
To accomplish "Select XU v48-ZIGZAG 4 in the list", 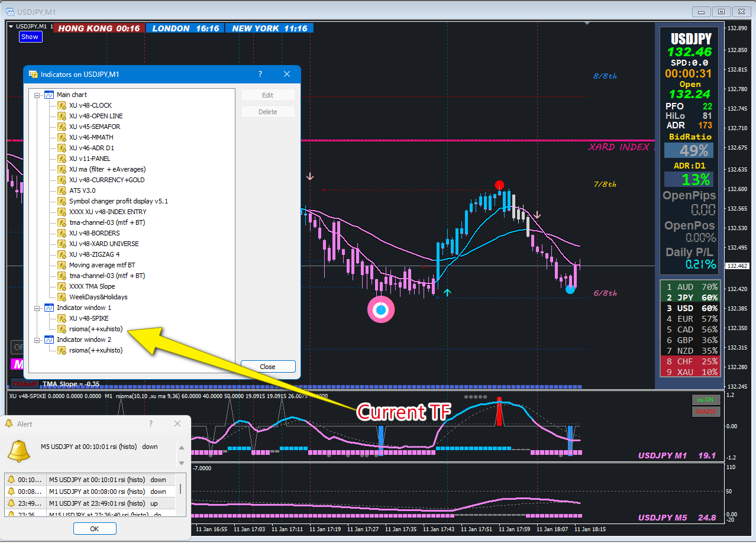I will (x=94, y=254).
